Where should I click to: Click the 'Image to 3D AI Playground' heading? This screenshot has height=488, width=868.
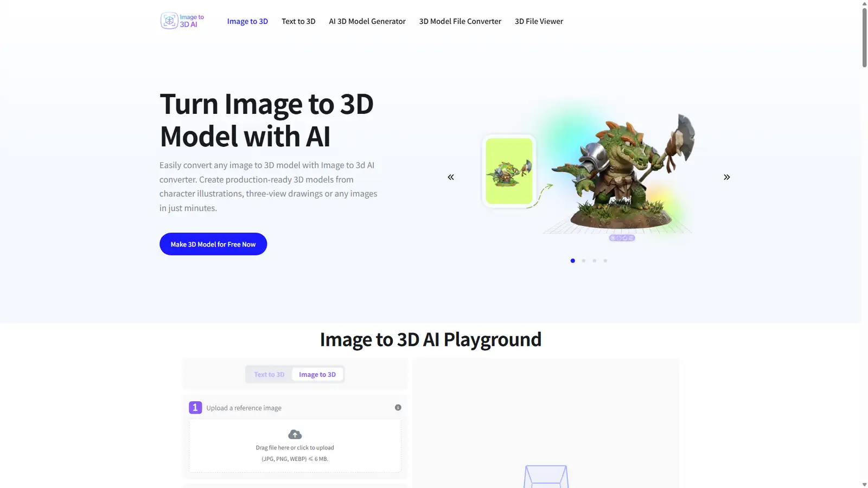(431, 339)
